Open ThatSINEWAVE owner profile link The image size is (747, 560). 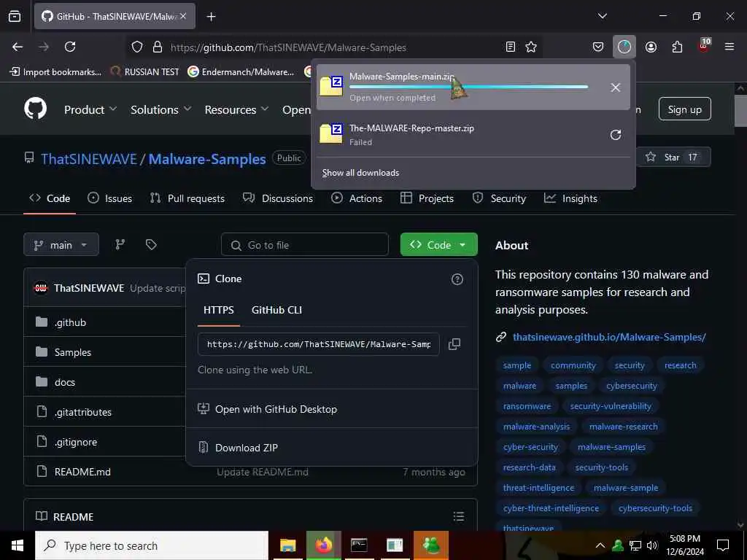88,159
